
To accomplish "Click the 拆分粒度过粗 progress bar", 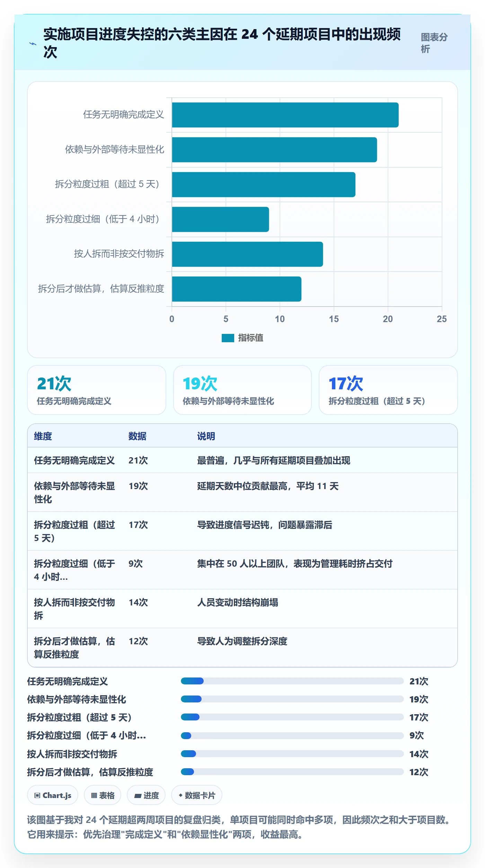I will [292, 717].
